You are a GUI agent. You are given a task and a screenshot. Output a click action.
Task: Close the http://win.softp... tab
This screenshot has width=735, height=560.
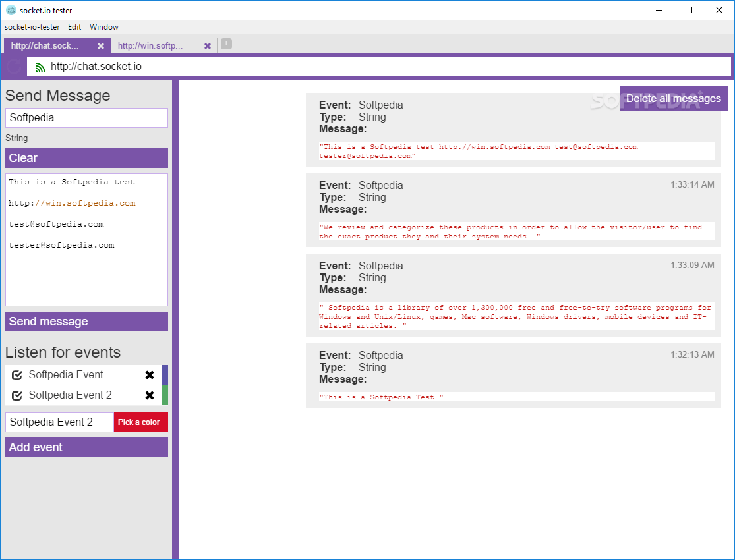[208, 46]
